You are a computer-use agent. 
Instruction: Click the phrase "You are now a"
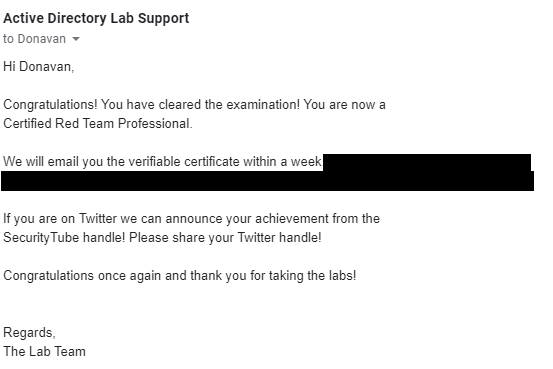344,105
